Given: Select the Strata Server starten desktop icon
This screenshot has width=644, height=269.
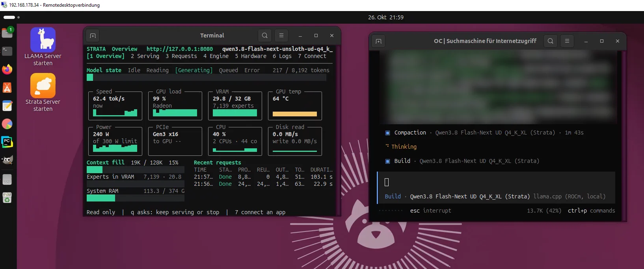Looking at the screenshot, I should click(x=43, y=93).
